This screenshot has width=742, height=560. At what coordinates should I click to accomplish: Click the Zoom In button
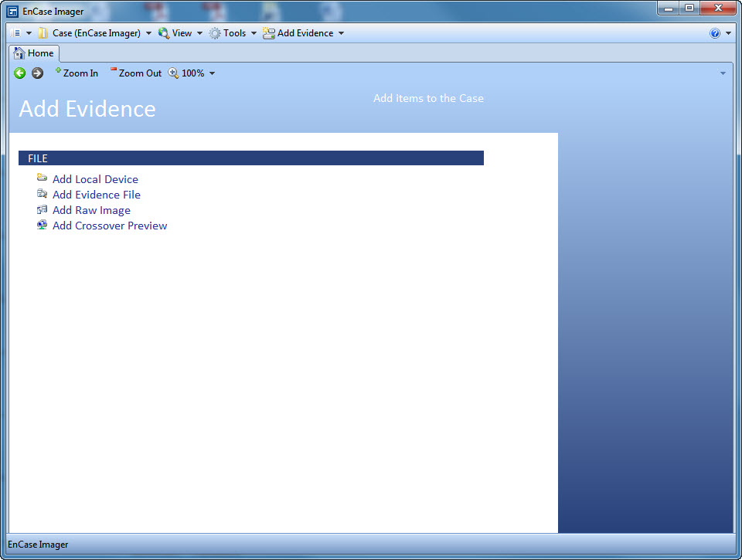(77, 73)
